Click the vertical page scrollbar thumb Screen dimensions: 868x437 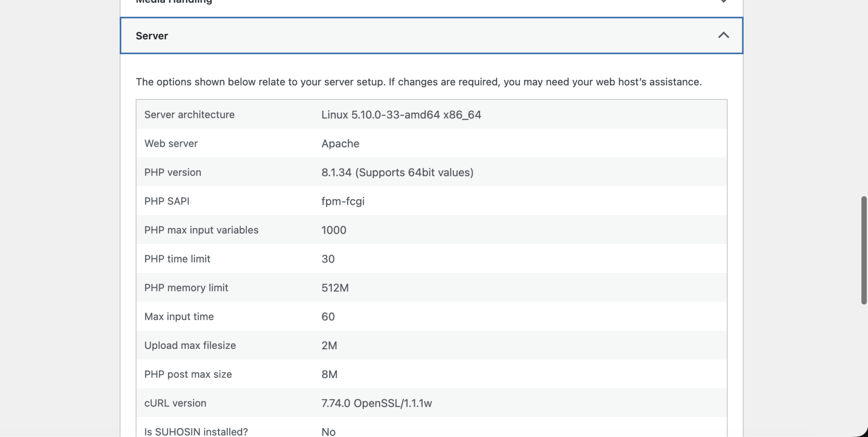863,250
